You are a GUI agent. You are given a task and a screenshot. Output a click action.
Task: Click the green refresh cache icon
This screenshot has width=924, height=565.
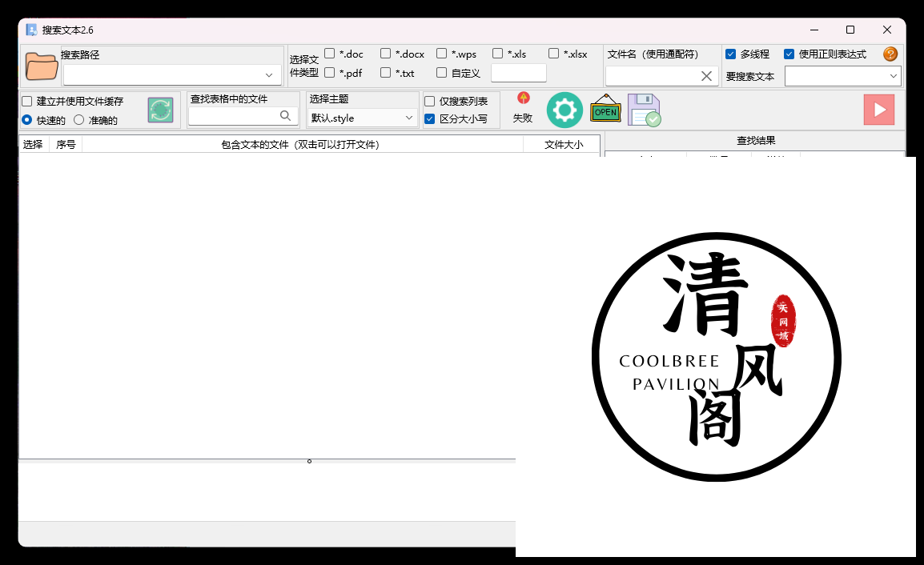[x=160, y=110]
